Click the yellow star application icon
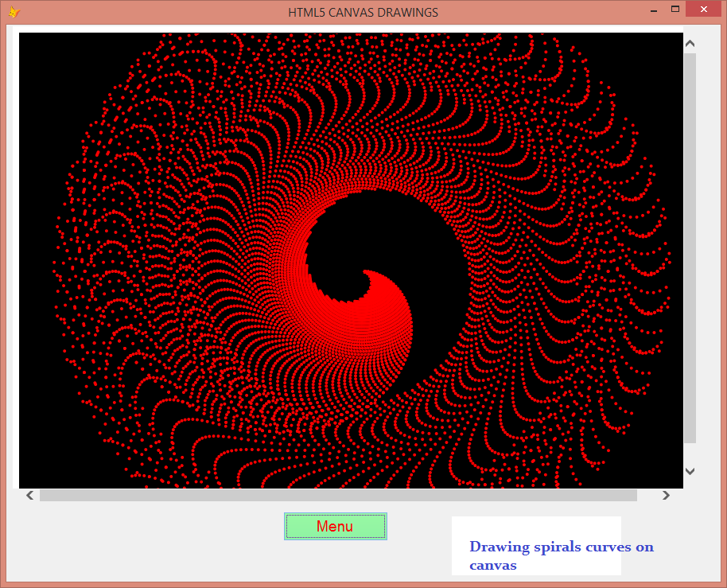Image resolution: width=727 pixels, height=588 pixels. pyautogui.click(x=14, y=11)
